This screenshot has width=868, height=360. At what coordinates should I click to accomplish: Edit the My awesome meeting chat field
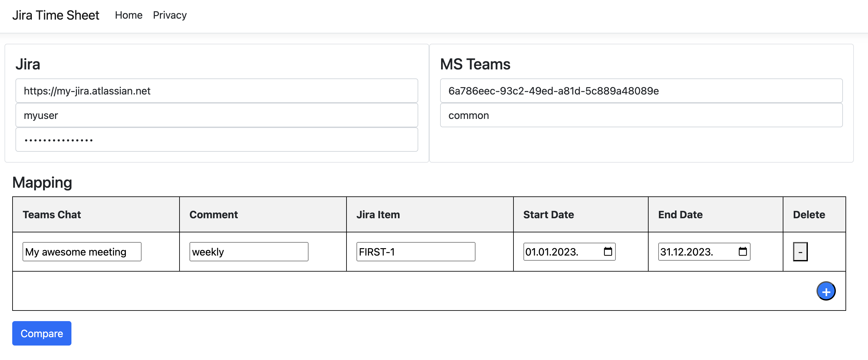tap(82, 252)
